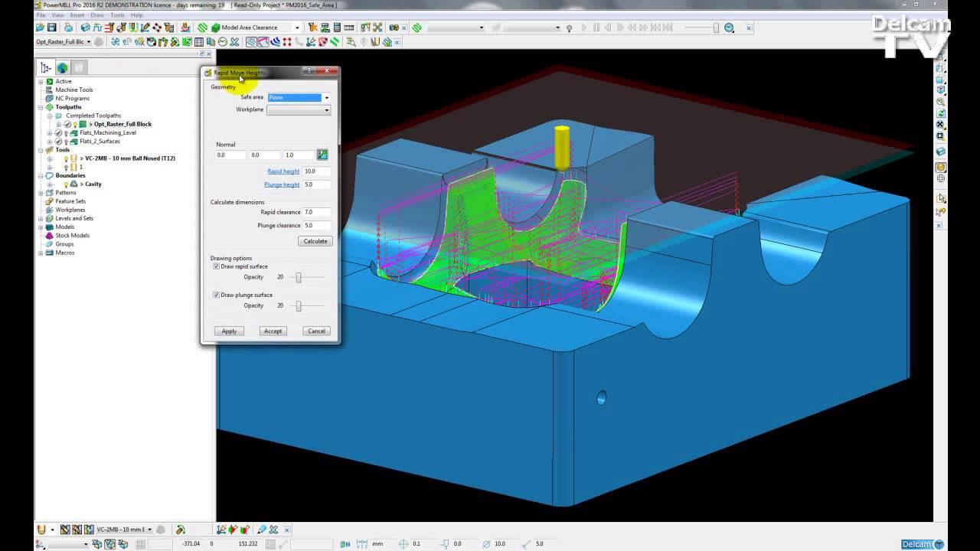Open the Opt_Raster_Full Block toolpath dropdown

tap(89, 42)
